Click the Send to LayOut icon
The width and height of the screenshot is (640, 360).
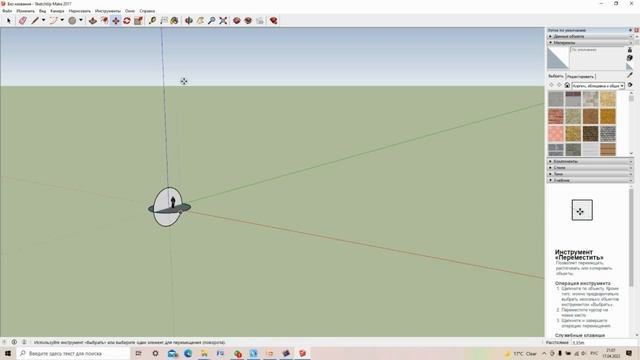(260, 20)
